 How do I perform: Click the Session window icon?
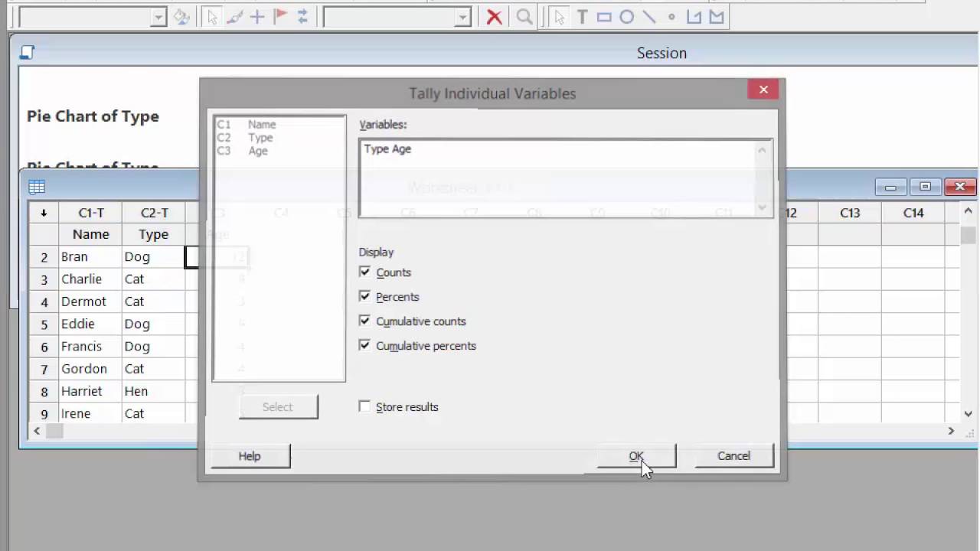[x=28, y=52]
